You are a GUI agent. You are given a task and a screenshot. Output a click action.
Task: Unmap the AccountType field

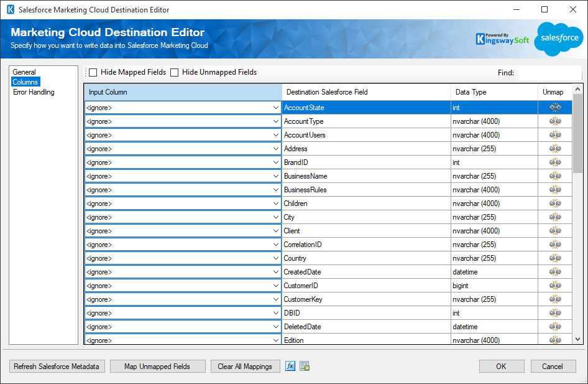point(555,121)
